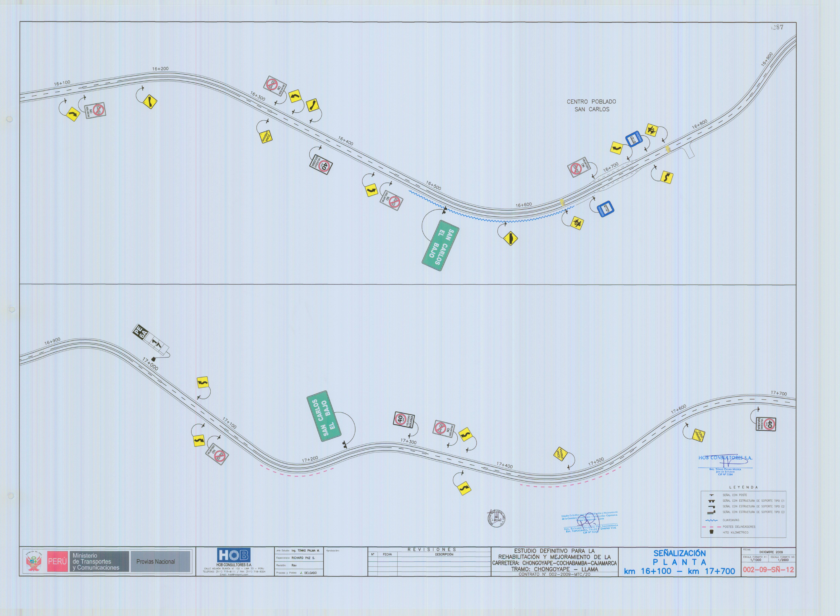Click the 1/2000 scale value
The height and width of the screenshot is (616, 840).
783,560
